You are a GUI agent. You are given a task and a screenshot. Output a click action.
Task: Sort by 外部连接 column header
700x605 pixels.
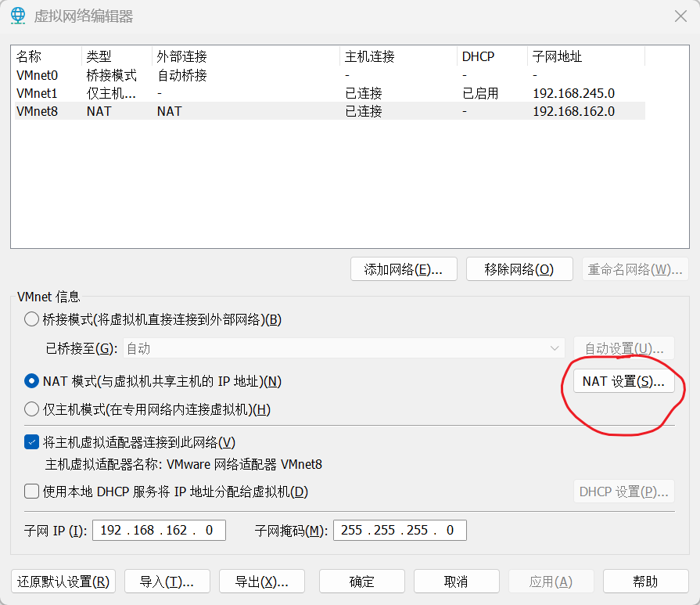click(x=246, y=56)
